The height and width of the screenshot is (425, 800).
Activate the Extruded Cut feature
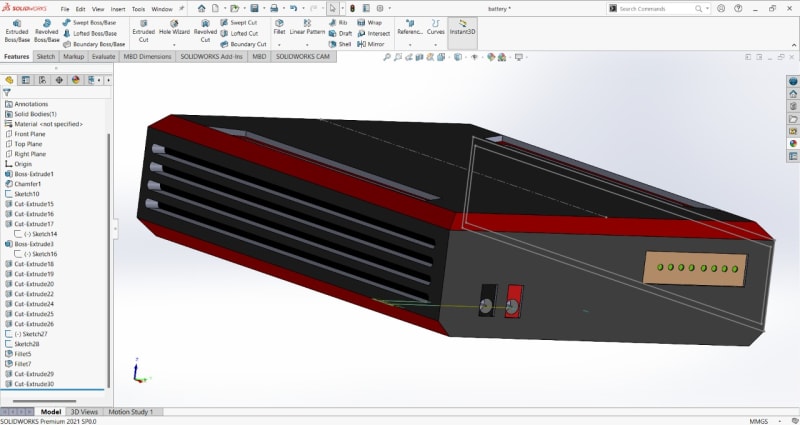click(x=143, y=30)
